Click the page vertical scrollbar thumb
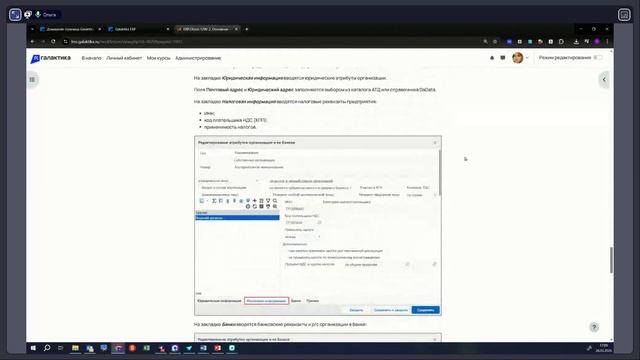This screenshot has width=640, height=360. 611,260
